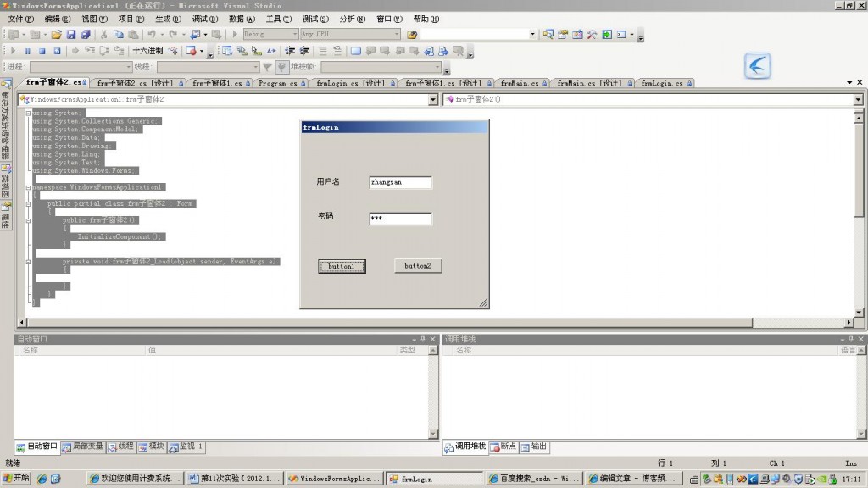
Task: Open Toolbox with wrench and hammer icon
Action: tap(592, 34)
